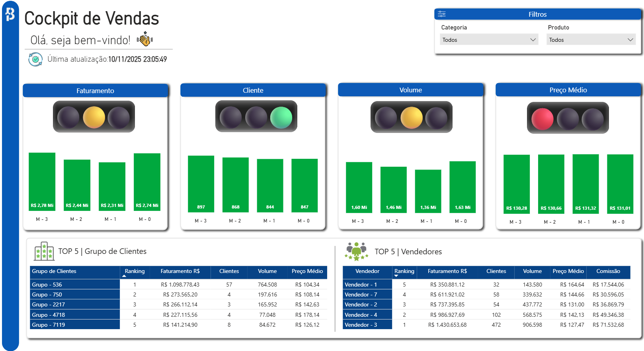Click the M - 0 Faturamento bar
Image resolution: width=644 pixels, height=351 pixels.
147,181
